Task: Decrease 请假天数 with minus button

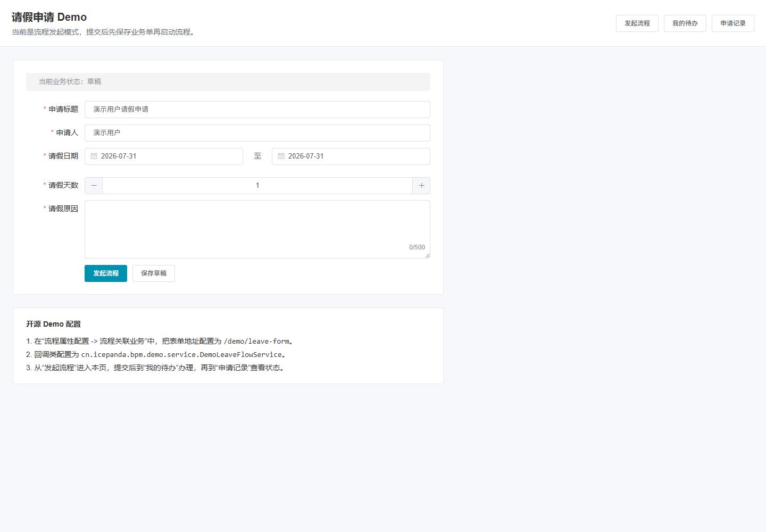Action: [x=94, y=186]
